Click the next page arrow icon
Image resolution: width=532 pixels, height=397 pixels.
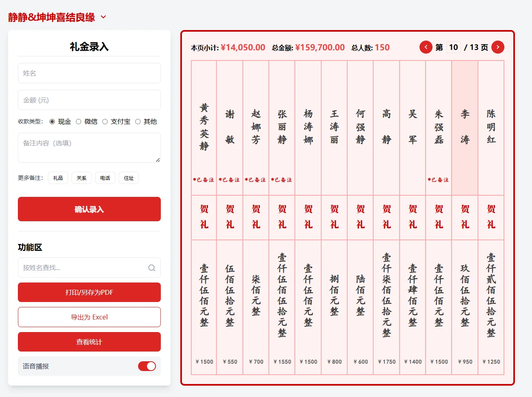click(x=498, y=47)
